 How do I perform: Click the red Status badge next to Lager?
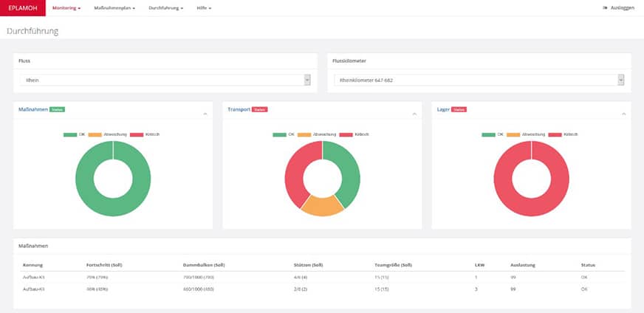click(x=459, y=109)
